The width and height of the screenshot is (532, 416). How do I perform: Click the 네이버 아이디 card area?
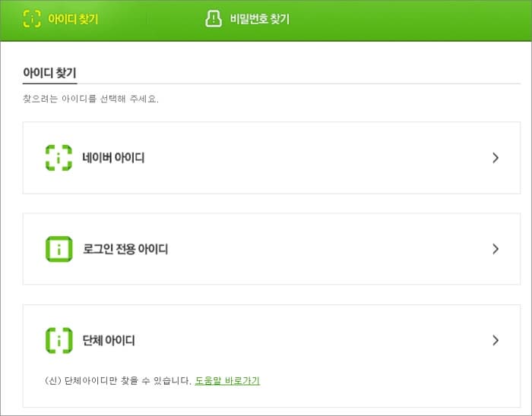tap(271, 158)
